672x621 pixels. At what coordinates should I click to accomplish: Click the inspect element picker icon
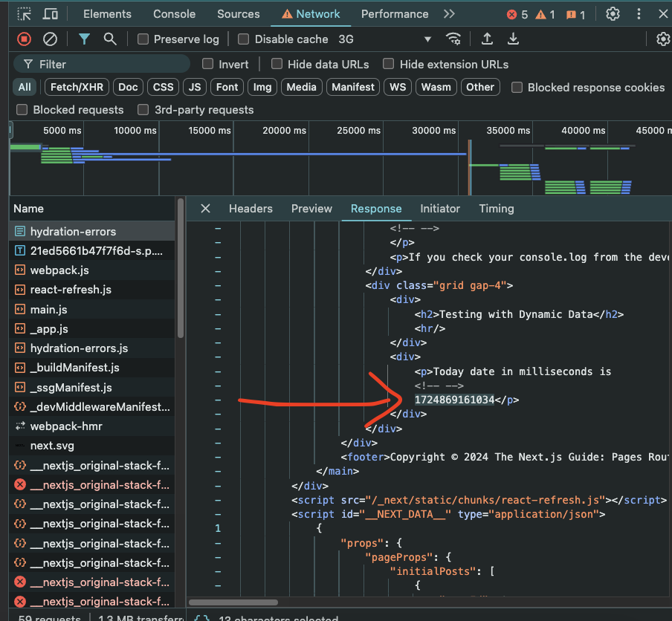[x=25, y=14]
